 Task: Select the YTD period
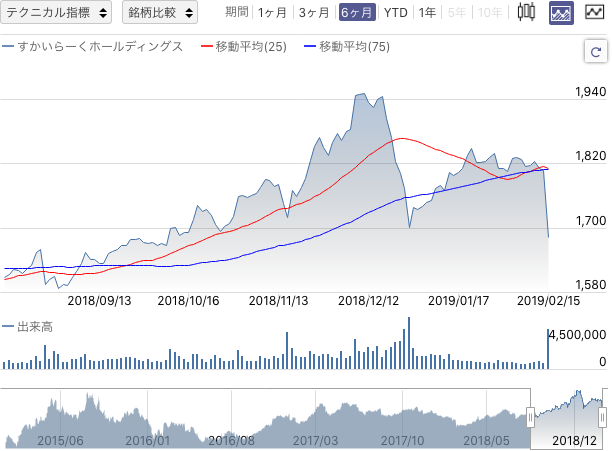395,13
